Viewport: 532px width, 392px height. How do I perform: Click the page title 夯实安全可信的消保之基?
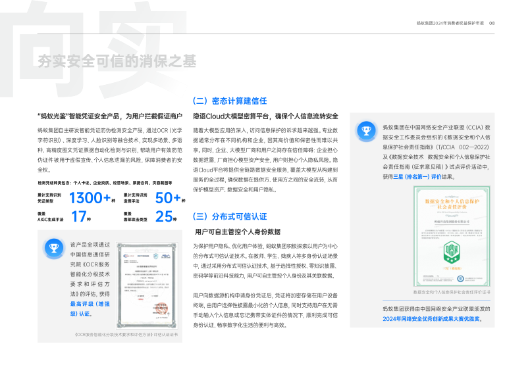point(117,61)
